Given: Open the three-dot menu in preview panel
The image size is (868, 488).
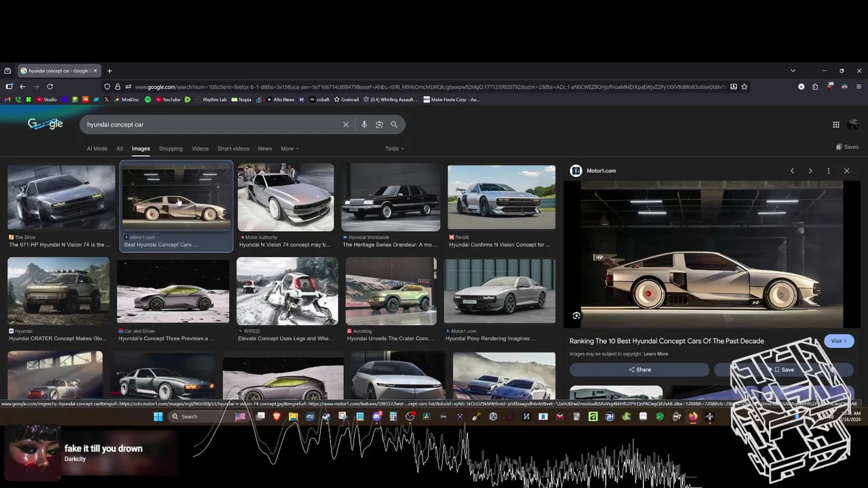Looking at the screenshot, I should click(828, 171).
